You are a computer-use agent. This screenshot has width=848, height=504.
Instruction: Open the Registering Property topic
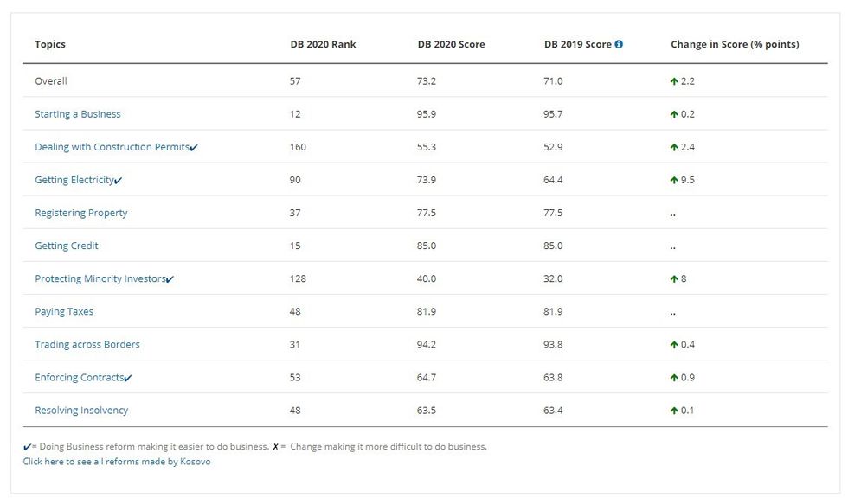(x=80, y=213)
